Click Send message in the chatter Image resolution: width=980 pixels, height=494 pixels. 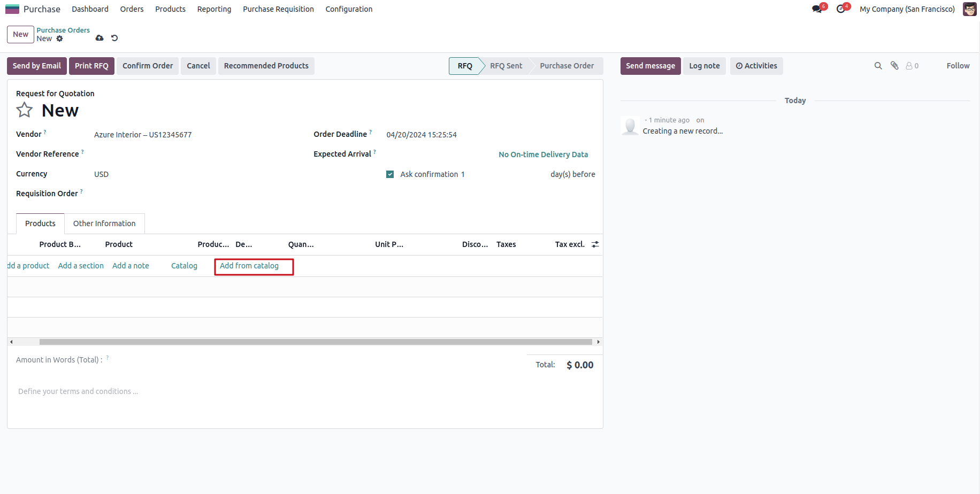650,66
